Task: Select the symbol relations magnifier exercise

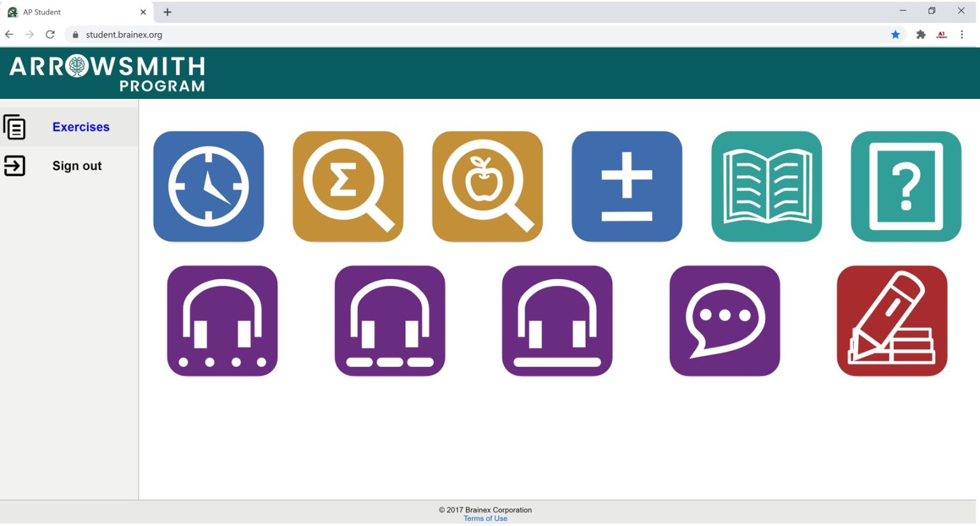Action: (348, 186)
